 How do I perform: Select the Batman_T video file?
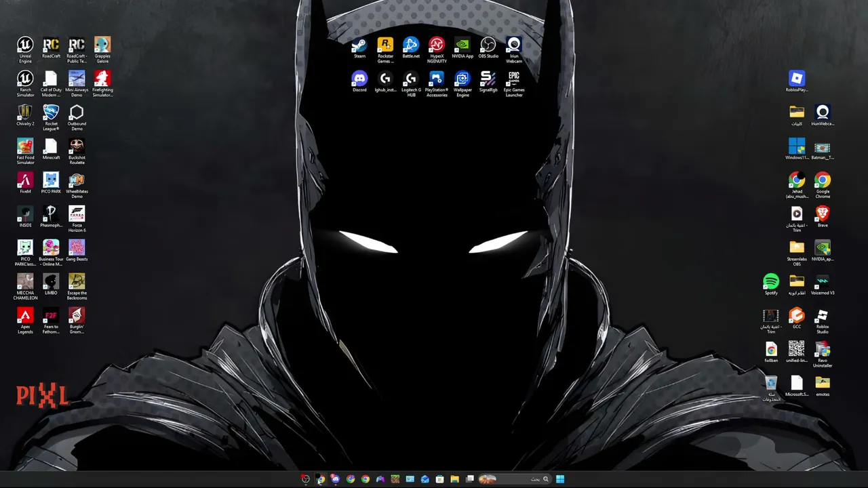coord(823,150)
